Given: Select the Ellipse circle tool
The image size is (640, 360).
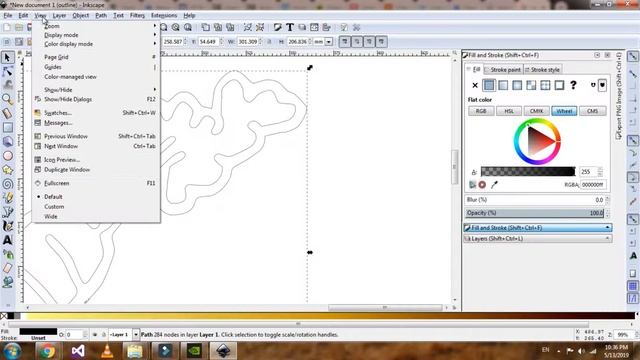Looking at the screenshot, I should (x=7, y=156).
